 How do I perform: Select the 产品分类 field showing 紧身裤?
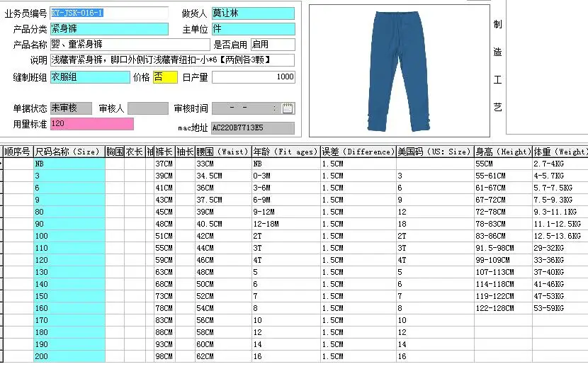109,29
